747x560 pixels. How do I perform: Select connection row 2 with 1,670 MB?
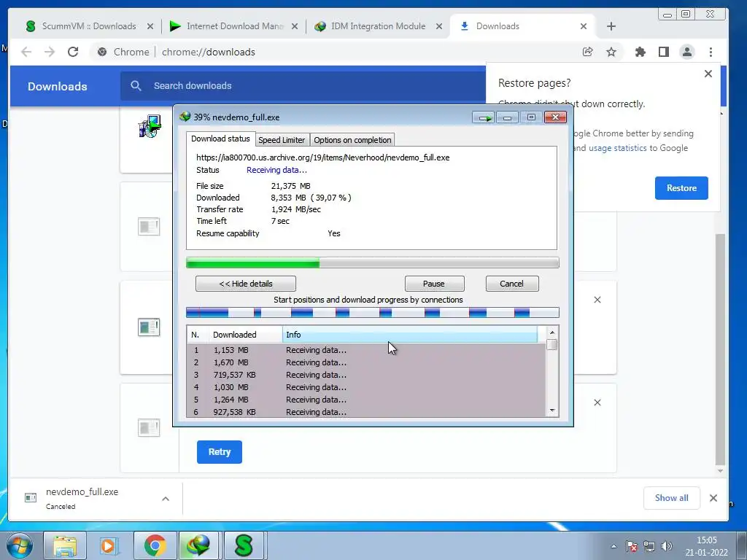point(366,362)
